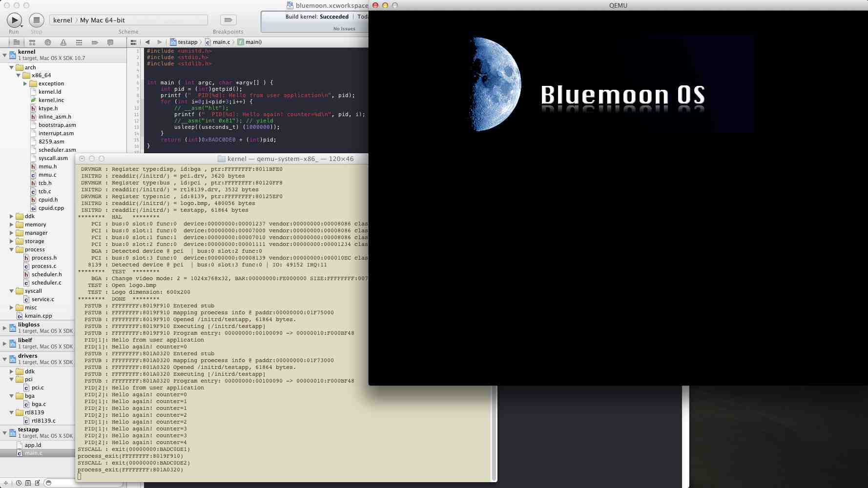Image resolution: width=868 pixels, height=488 pixels.
Task: Collapse the rtl8139 folder
Action: (x=12, y=413)
